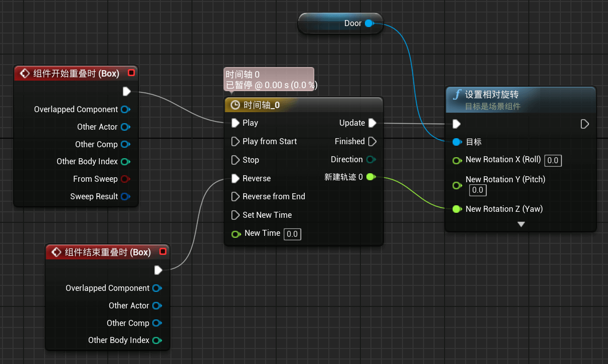Click the timeline Play input pin

[x=236, y=123]
